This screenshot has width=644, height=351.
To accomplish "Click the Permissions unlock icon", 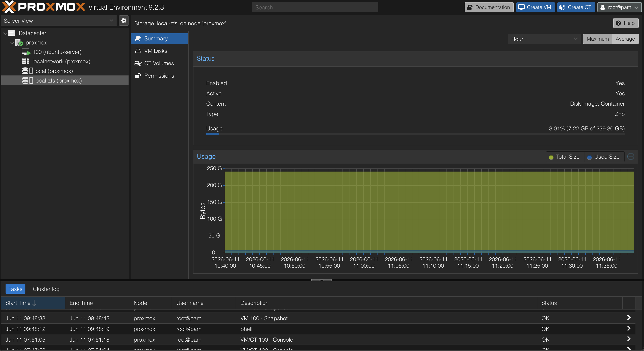I will (138, 76).
